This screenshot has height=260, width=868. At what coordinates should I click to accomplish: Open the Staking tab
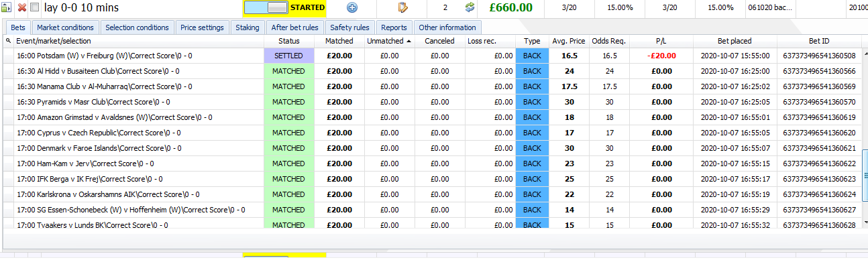[x=248, y=27]
